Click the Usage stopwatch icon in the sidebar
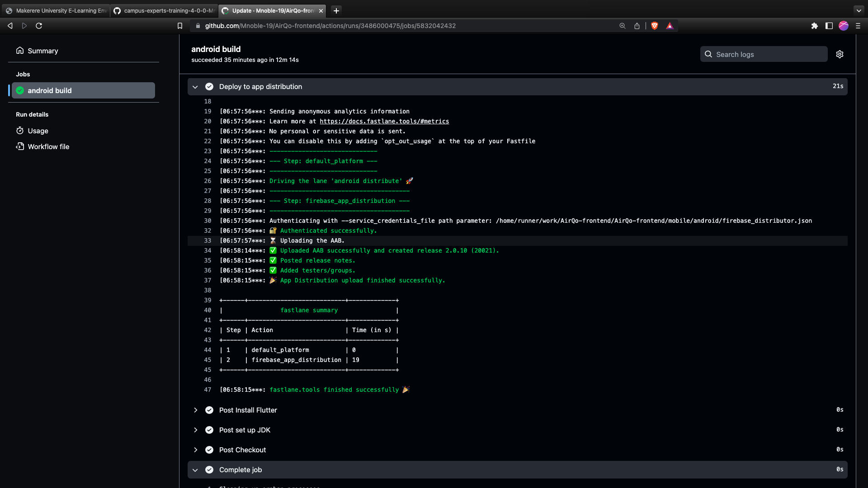This screenshot has height=488, width=868. (x=20, y=131)
